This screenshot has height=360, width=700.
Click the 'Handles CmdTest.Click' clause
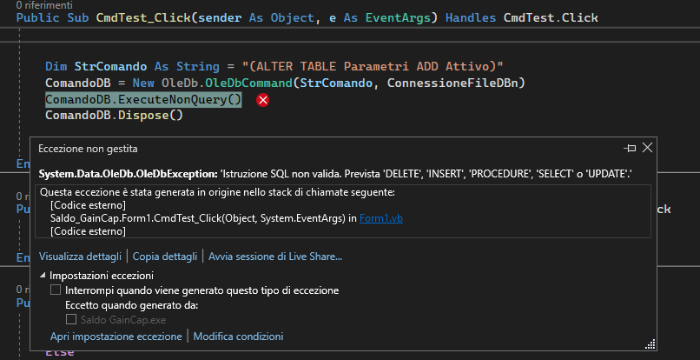(521, 18)
